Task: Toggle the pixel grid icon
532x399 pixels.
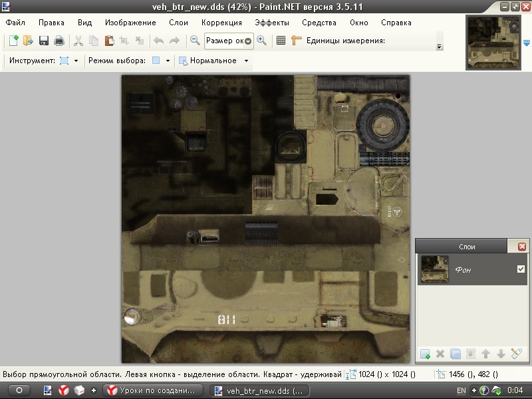Action: coord(281,41)
